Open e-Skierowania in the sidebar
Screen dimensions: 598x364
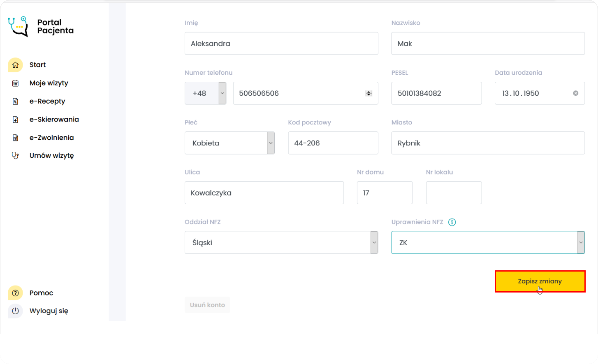tap(54, 120)
